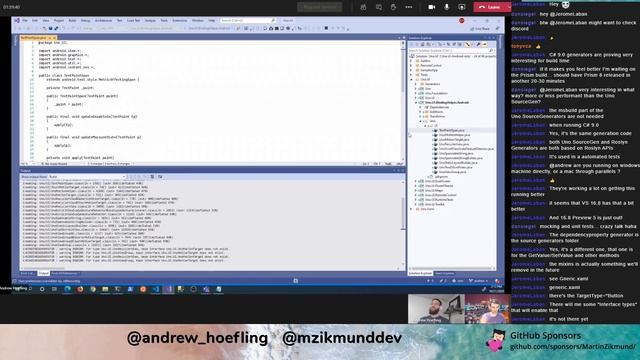640x360 pixels.
Task: Select the Uno.UI.Maps project
Action: 434,190
